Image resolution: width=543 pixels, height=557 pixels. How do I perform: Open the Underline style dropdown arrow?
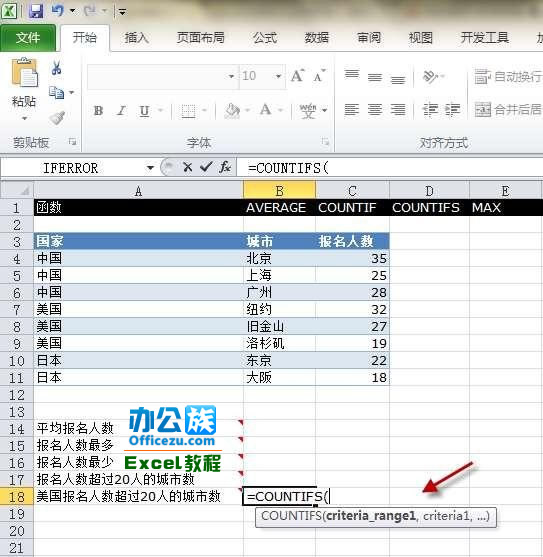click(161, 110)
